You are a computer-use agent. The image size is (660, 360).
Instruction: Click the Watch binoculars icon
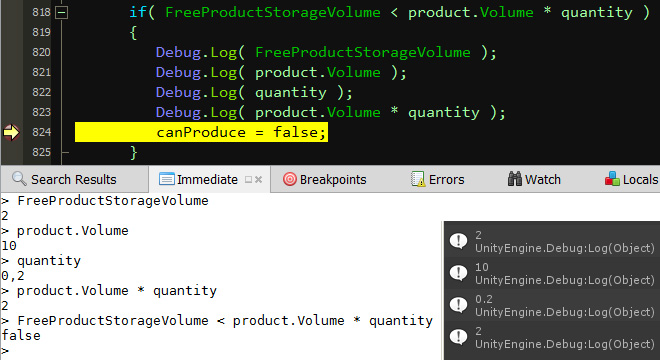(514, 179)
